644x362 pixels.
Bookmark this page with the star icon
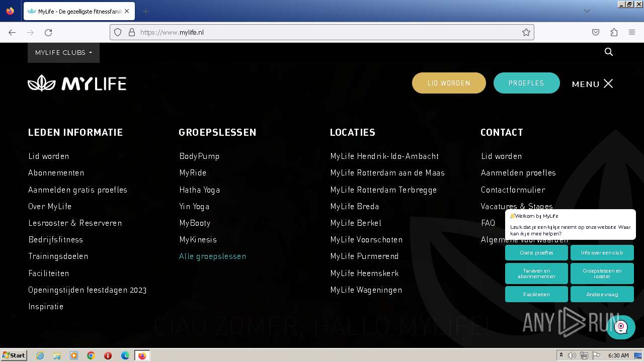[526, 32]
